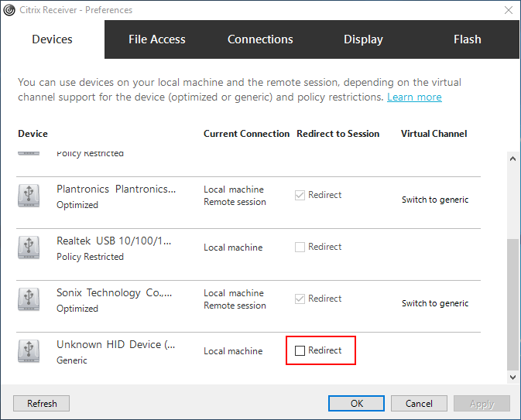Switch to the Devices tab
The image size is (521, 420).
(52, 39)
